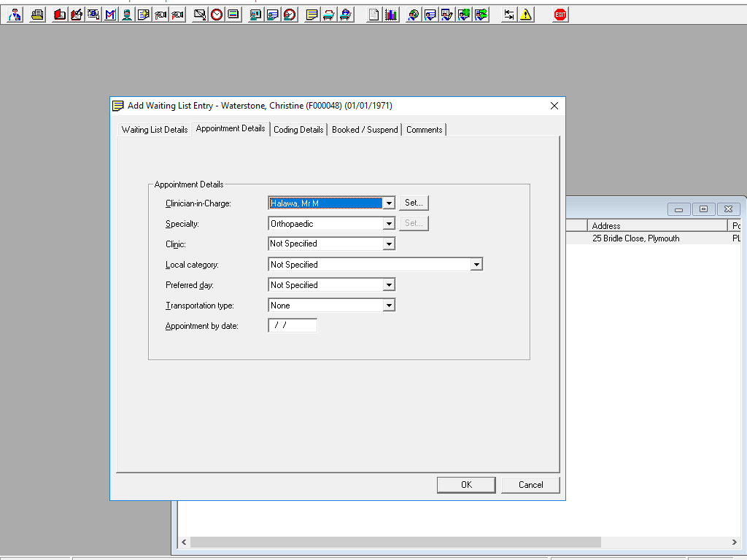Click the red EXIT stop-sign icon

[560, 15]
